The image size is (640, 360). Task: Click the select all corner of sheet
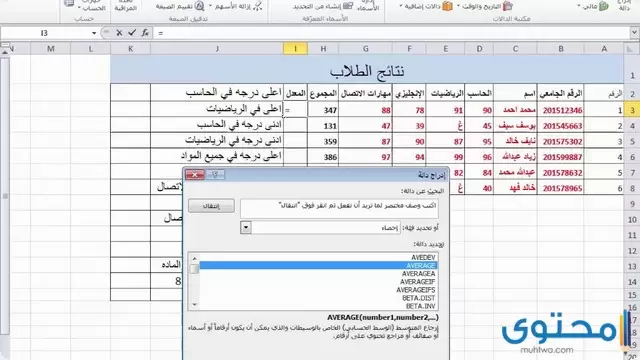(630, 49)
